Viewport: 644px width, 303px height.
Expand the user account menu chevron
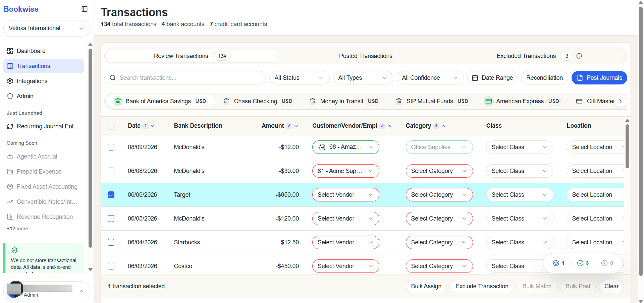[82, 291]
